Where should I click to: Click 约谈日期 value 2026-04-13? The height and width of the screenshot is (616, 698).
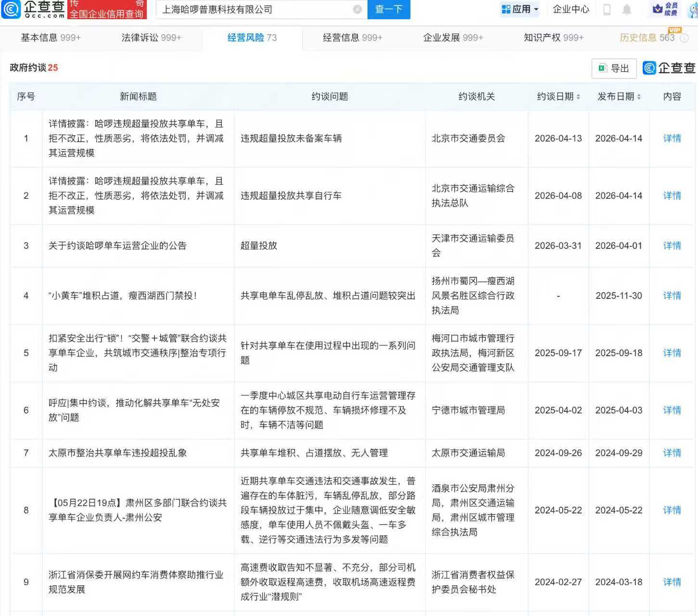(558, 139)
